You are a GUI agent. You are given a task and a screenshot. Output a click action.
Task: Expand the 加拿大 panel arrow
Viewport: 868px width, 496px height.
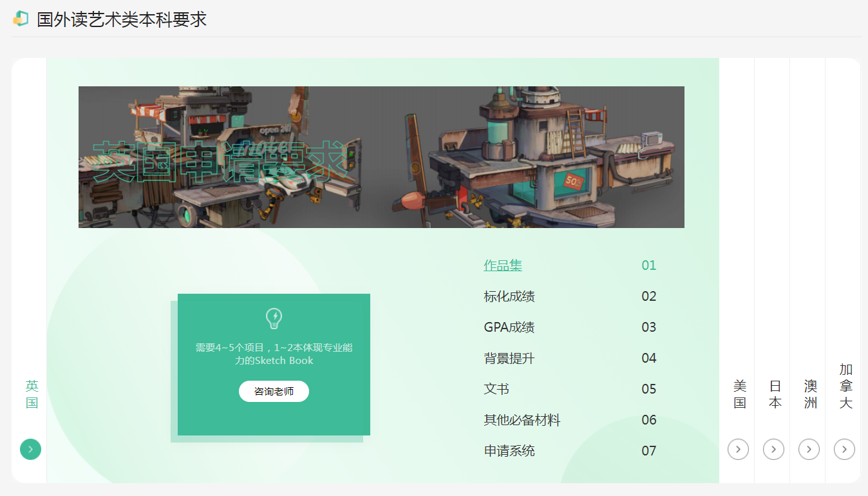click(x=844, y=449)
